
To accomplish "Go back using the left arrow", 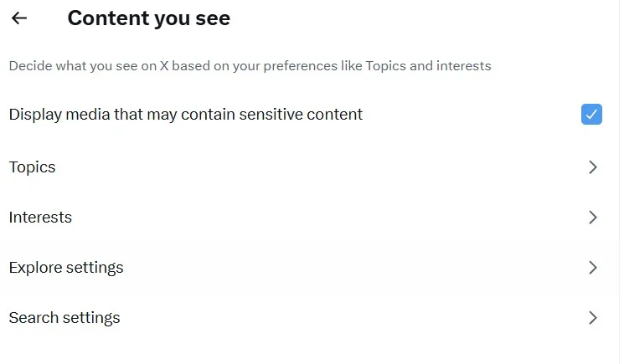I will click(19, 18).
